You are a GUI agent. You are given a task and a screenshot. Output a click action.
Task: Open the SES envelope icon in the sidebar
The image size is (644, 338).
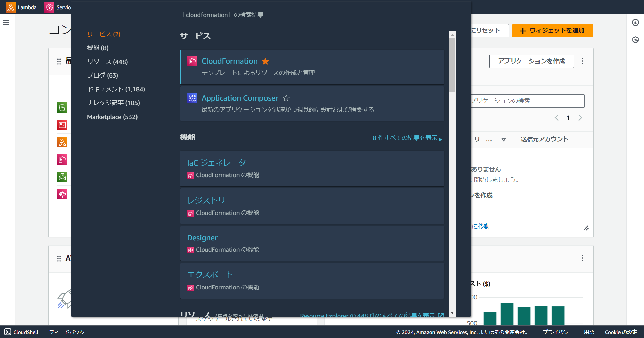(62, 176)
